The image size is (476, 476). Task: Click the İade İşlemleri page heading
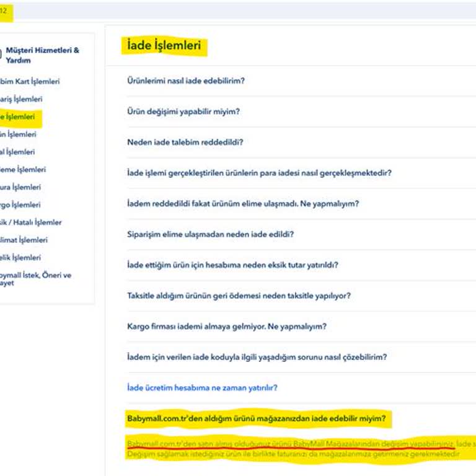click(x=164, y=45)
